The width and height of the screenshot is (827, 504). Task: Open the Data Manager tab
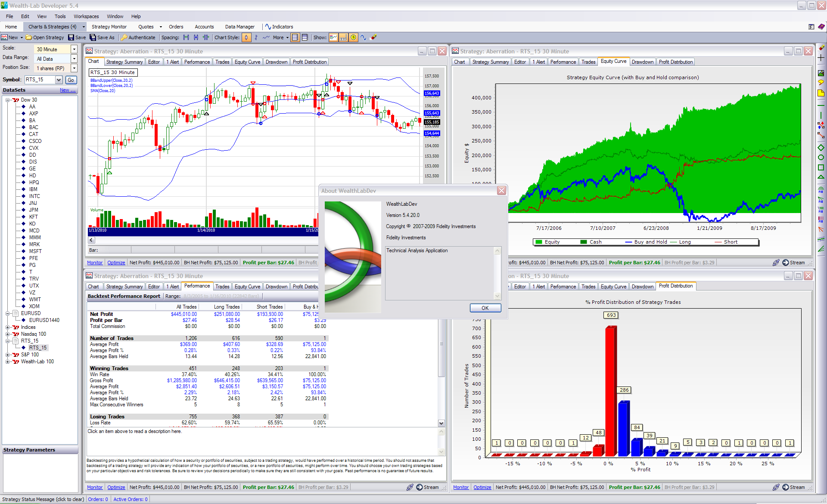(239, 27)
